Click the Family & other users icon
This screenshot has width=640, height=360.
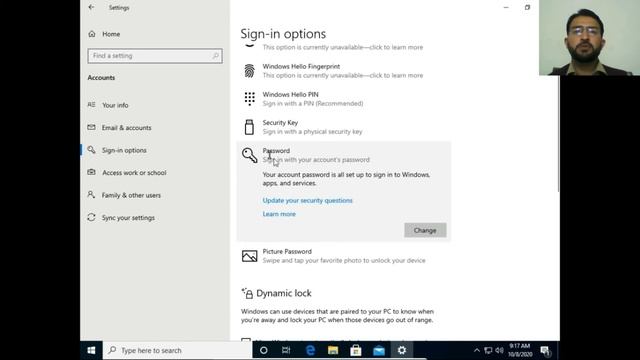[91, 195]
